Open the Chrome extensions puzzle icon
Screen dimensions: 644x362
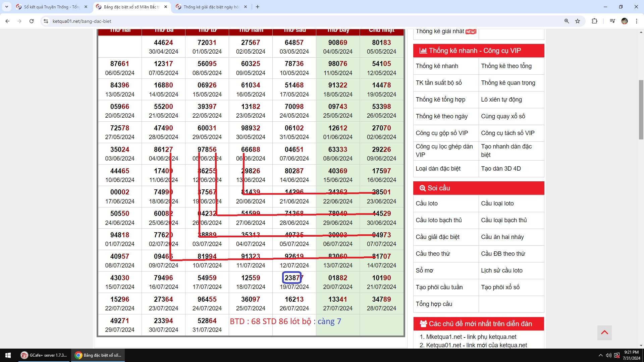594,21
